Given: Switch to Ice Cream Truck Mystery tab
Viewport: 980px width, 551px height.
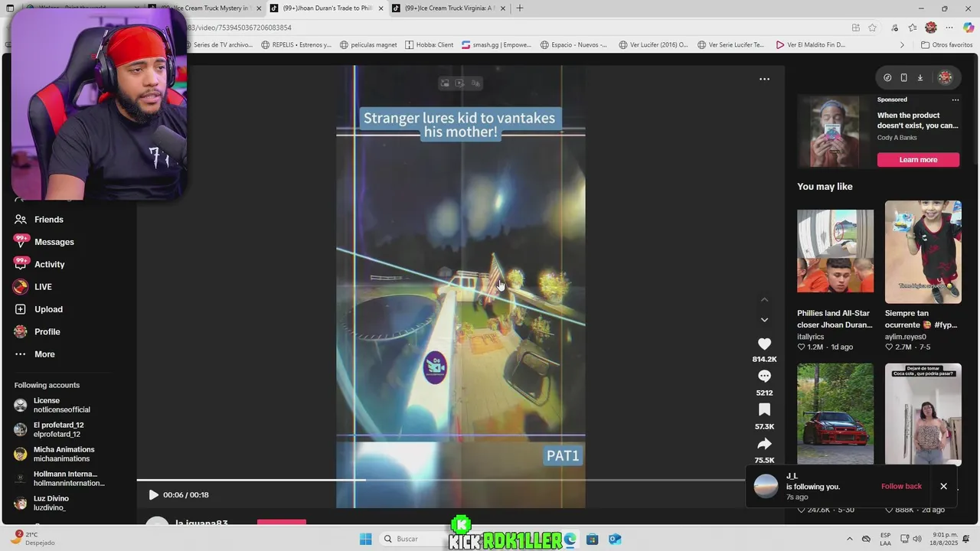Looking at the screenshot, I should 205,8.
